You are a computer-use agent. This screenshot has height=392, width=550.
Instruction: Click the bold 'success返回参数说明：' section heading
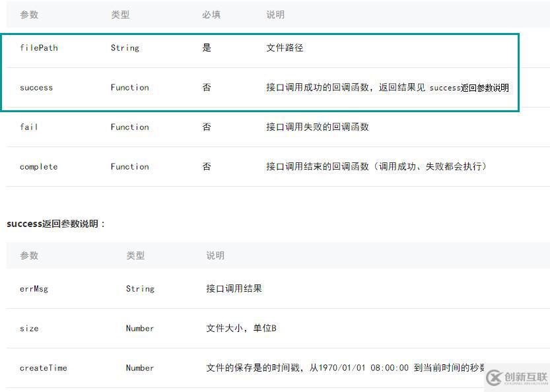point(56,224)
